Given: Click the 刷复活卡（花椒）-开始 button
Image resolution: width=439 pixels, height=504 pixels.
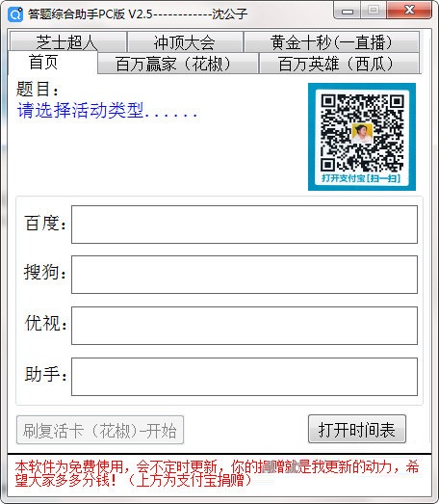Looking at the screenshot, I should click(x=100, y=430).
